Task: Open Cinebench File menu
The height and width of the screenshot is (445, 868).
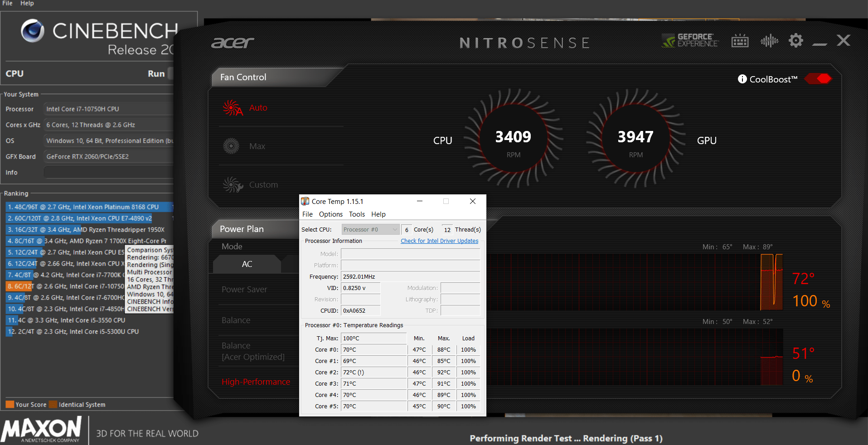Action: point(8,3)
